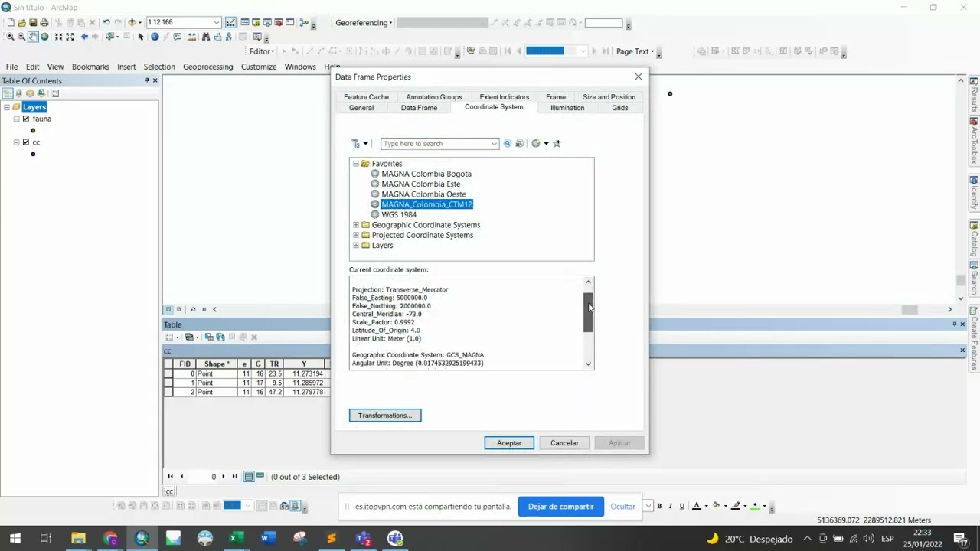Image resolution: width=980 pixels, height=551 pixels.
Task: Click the Cancelar button
Action: [564, 443]
